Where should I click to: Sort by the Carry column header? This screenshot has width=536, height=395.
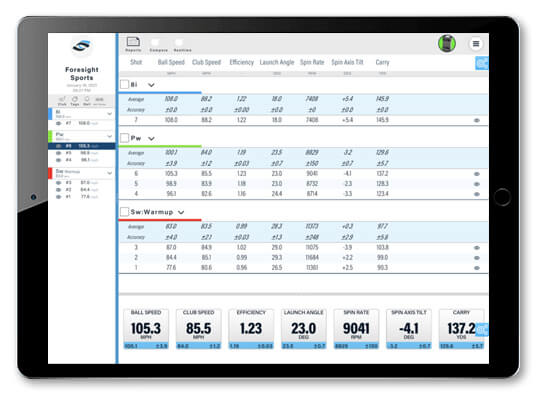383,62
